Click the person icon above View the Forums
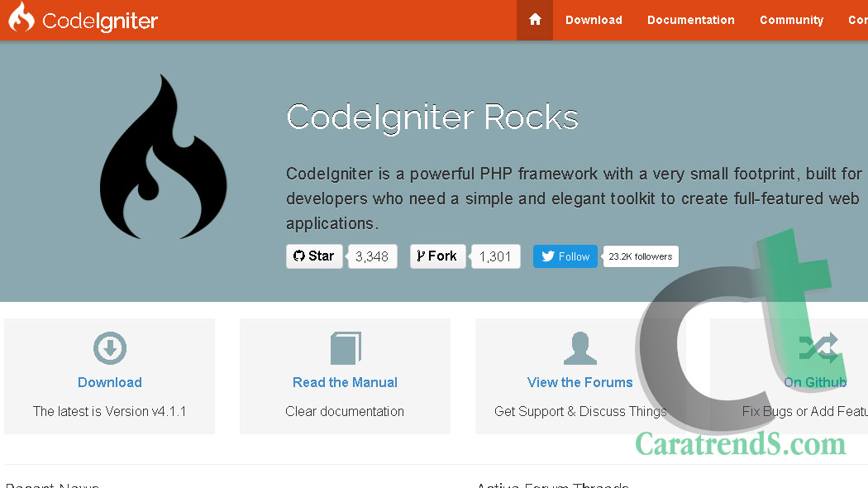Image resolution: width=868 pixels, height=488 pixels. (579, 347)
